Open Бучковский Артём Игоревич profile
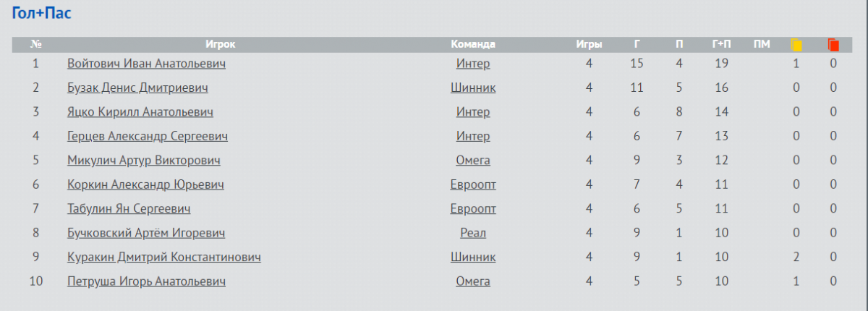Image resolution: width=868 pixels, height=311 pixels. pos(146,233)
